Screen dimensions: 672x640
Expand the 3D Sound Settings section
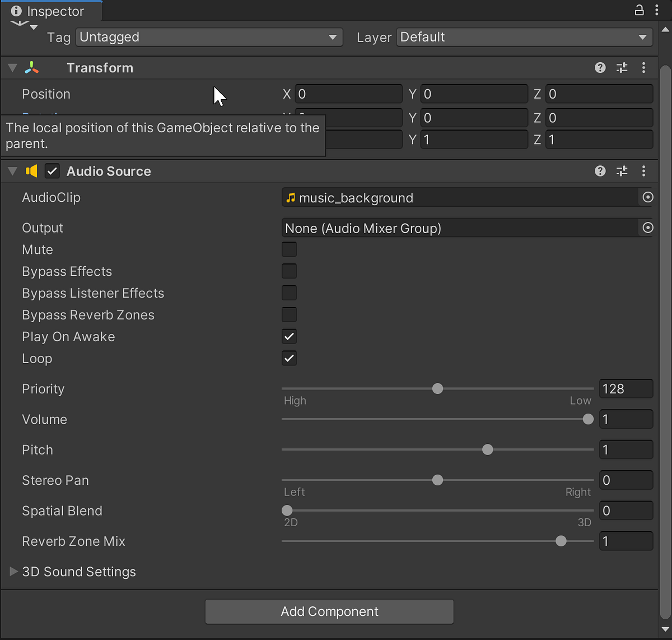tap(13, 572)
